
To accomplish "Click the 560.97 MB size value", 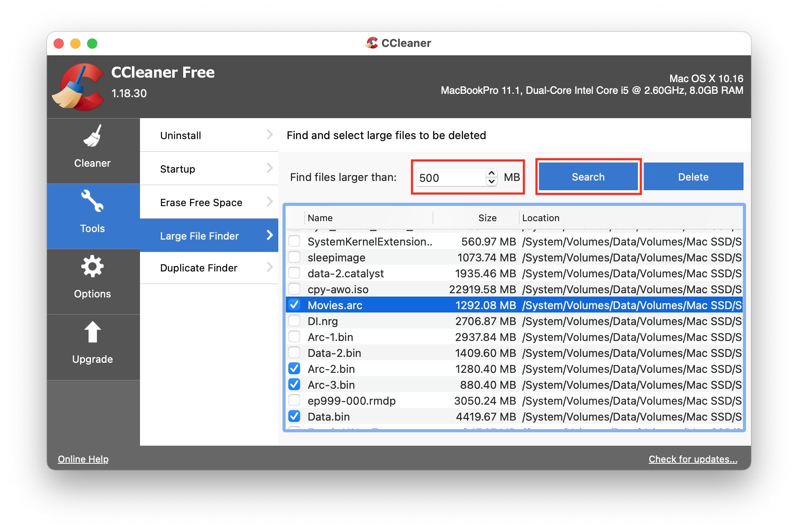I will click(x=489, y=242).
